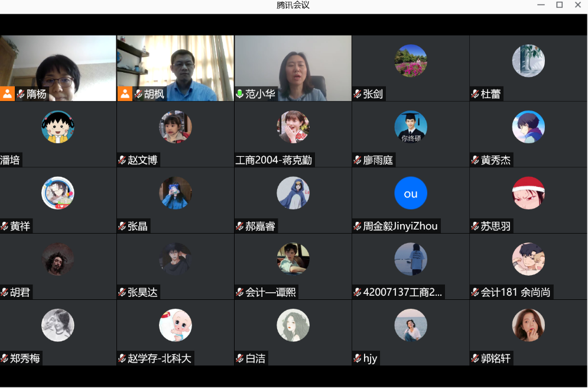Viewport: 588px width, 388px height.
Task: Maximize the 腾讯会议 window
Action: [559, 5]
